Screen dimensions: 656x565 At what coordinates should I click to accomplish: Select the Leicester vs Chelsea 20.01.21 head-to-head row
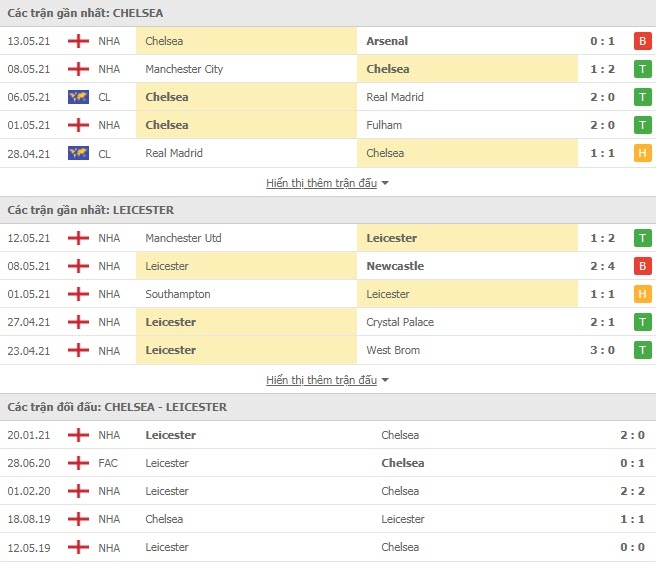tap(328, 435)
